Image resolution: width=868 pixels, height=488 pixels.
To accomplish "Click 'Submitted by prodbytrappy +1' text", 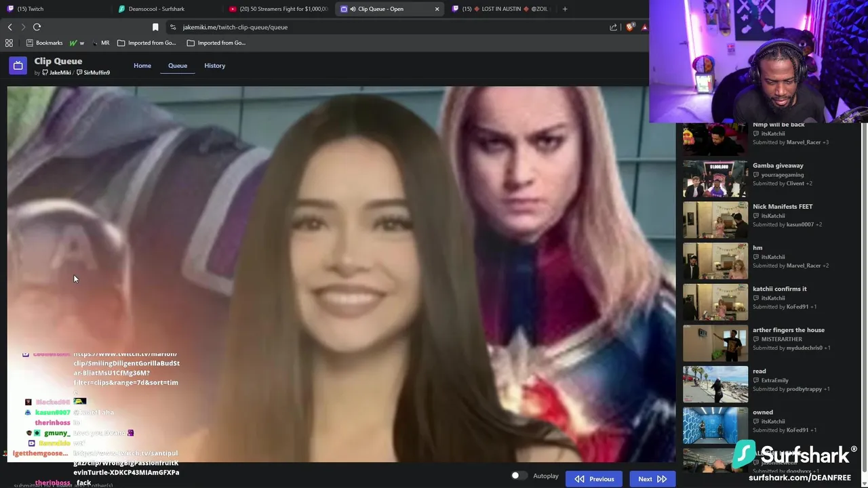I will coord(791,389).
